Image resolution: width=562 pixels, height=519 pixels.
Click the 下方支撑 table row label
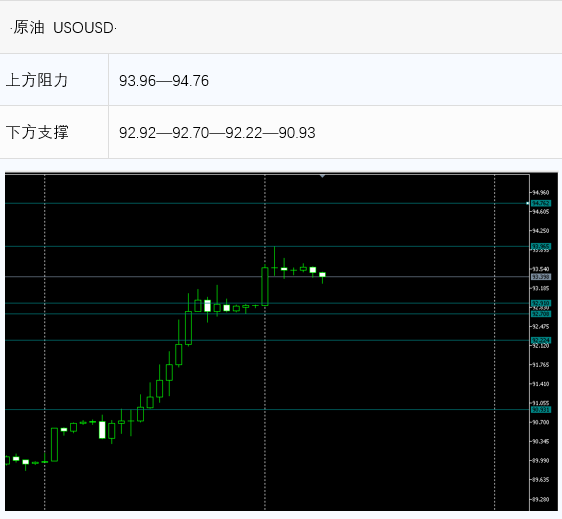pyautogui.click(x=37, y=132)
